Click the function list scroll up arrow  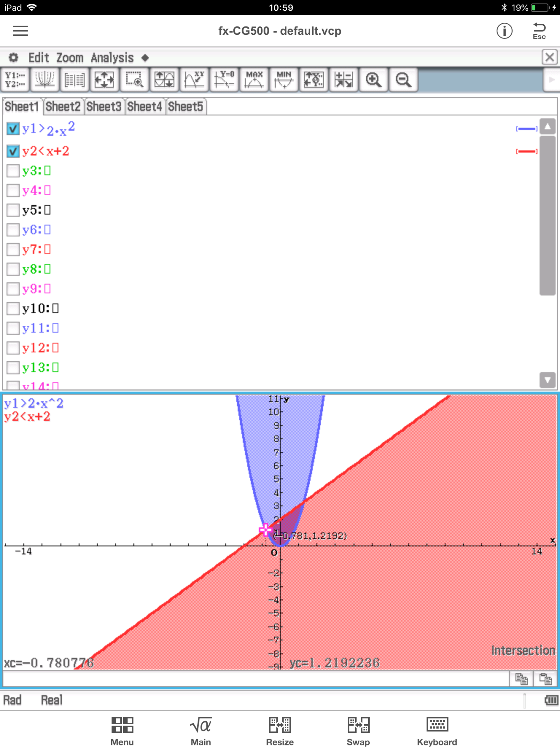point(547,127)
